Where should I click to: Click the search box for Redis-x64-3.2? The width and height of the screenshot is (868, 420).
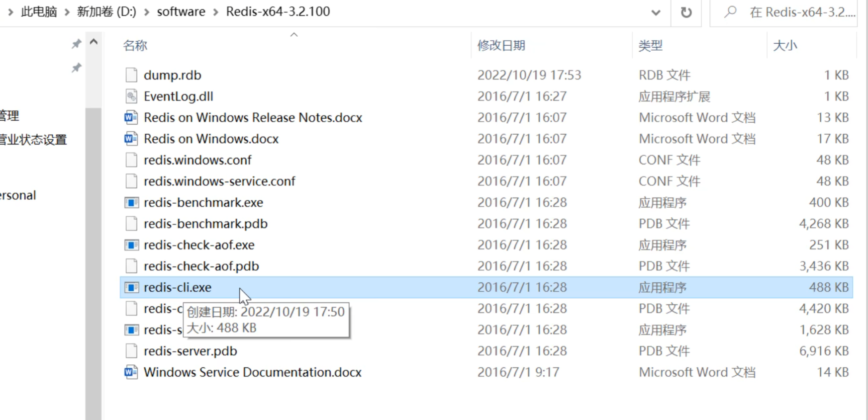click(x=783, y=12)
